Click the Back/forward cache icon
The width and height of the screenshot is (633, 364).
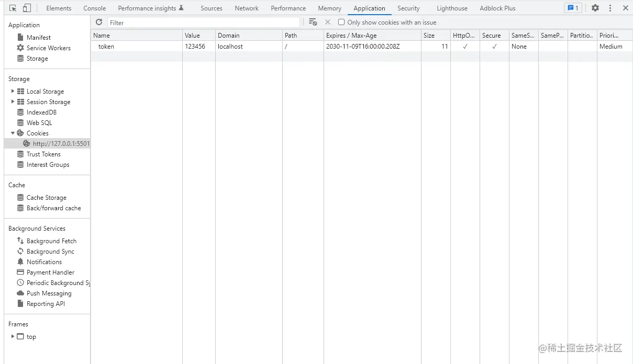coord(20,208)
